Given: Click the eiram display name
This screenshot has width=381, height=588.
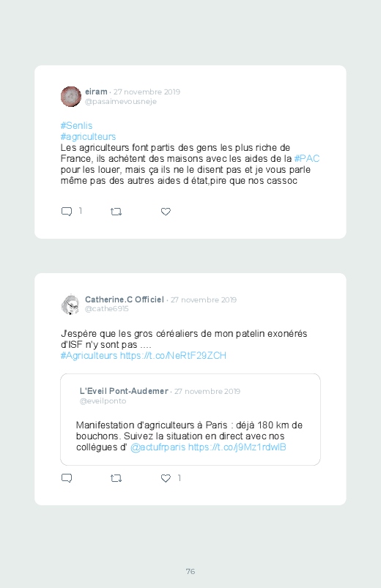Looking at the screenshot, I should 96,92.
